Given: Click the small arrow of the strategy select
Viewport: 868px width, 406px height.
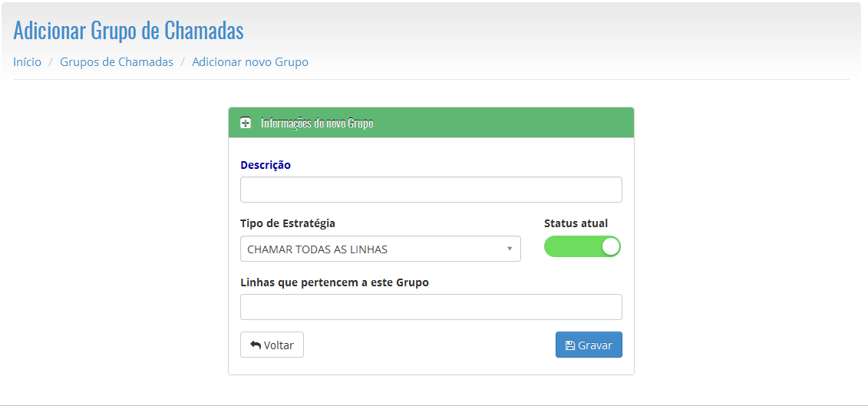Looking at the screenshot, I should pyautogui.click(x=510, y=249).
